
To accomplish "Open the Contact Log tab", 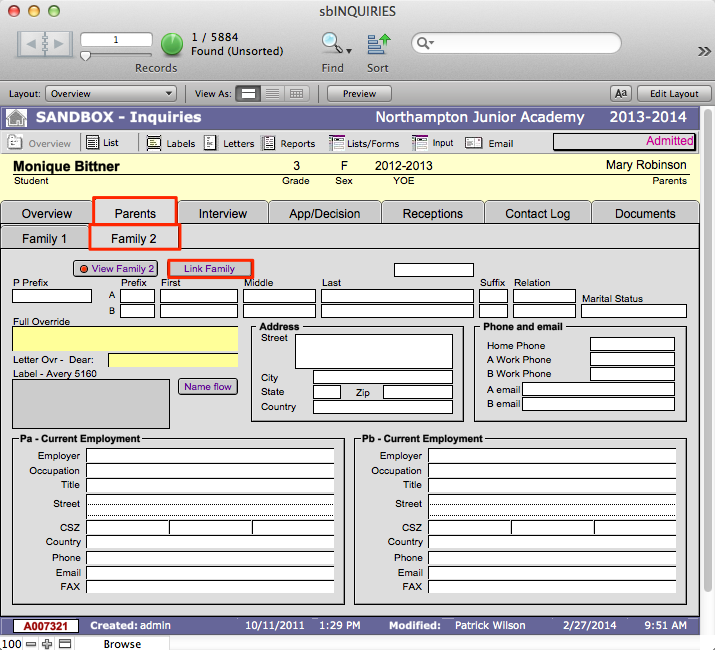I will [x=537, y=213].
